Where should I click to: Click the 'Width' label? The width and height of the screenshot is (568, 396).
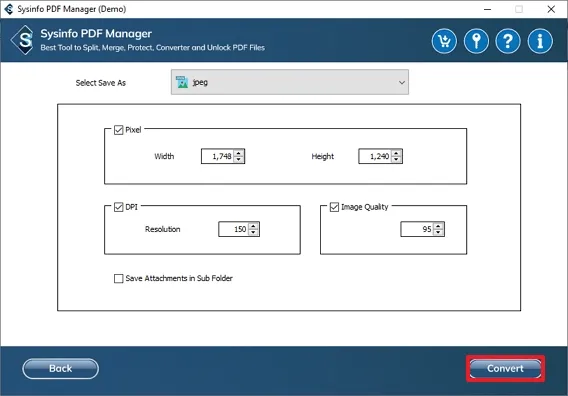click(x=164, y=156)
